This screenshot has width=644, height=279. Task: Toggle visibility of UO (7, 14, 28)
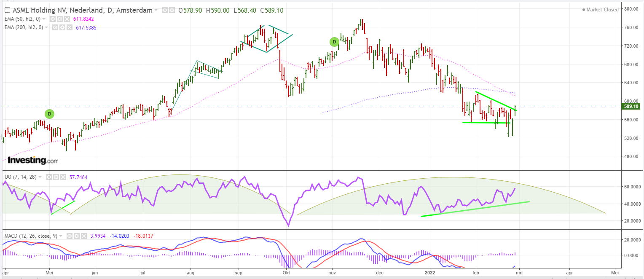tap(48, 177)
